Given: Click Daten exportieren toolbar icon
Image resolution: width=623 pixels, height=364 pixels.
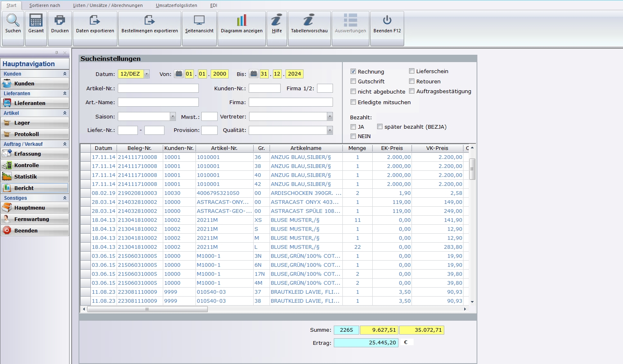Looking at the screenshot, I should 95,20.
